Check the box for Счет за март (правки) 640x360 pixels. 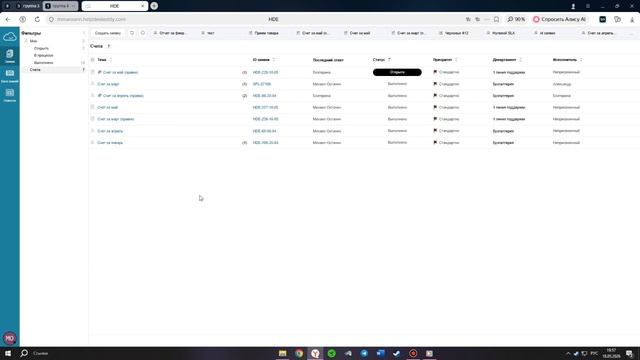pos(92,119)
